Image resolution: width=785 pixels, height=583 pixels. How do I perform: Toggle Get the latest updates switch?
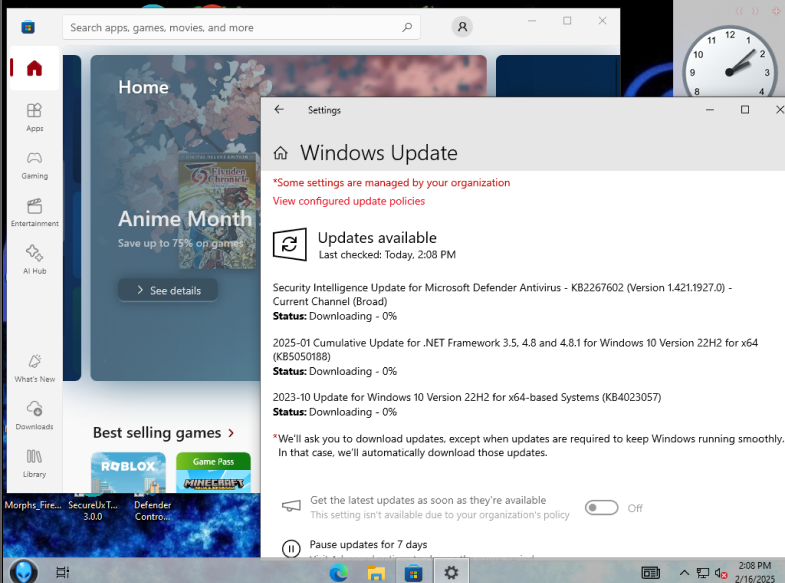[x=601, y=507]
